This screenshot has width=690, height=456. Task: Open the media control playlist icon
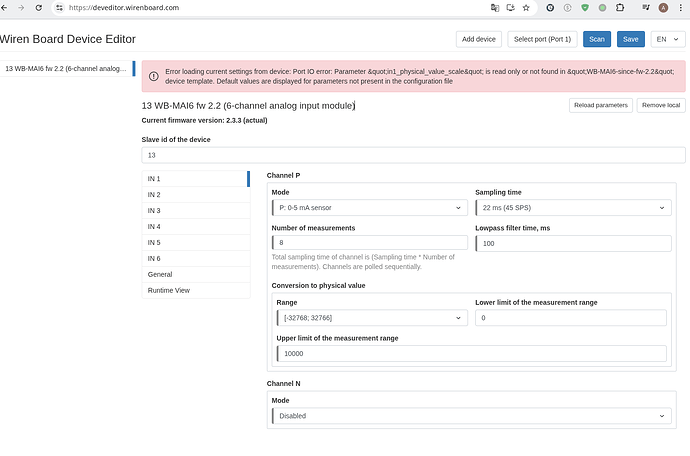646,7
